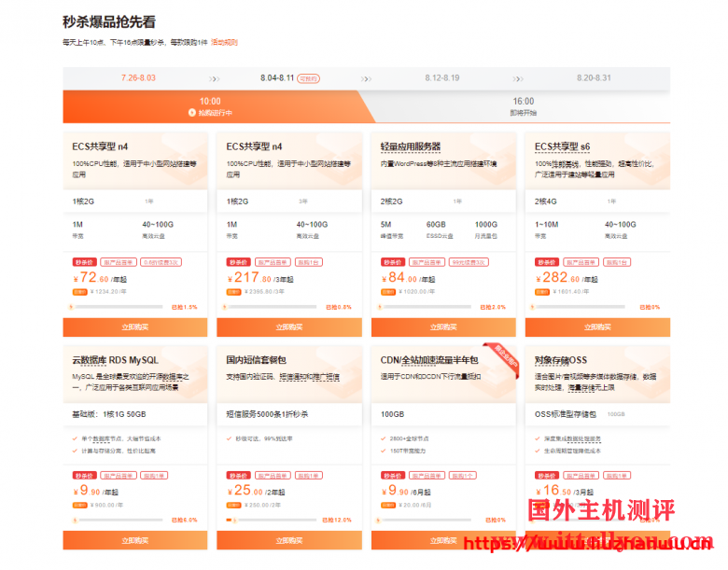Image resolution: width=728 pixels, height=570 pixels.
Task: Select the 8.20-8.31 date tab
Action: [x=594, y=78]
